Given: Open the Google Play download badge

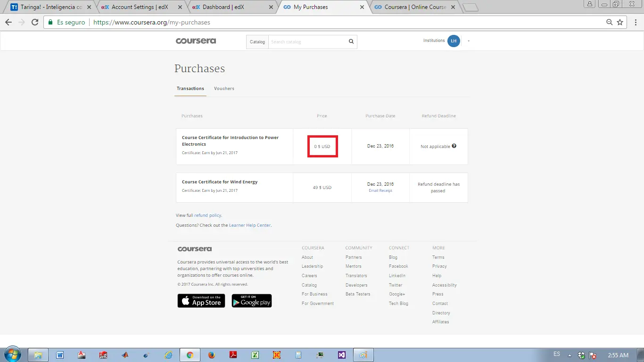Looking at the screenshot, I should 252,301.
